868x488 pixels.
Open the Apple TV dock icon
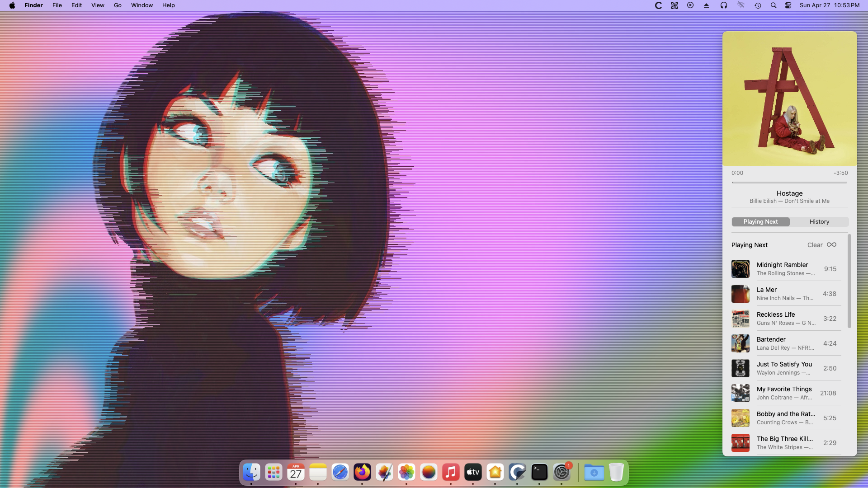[x=473, y=473]
